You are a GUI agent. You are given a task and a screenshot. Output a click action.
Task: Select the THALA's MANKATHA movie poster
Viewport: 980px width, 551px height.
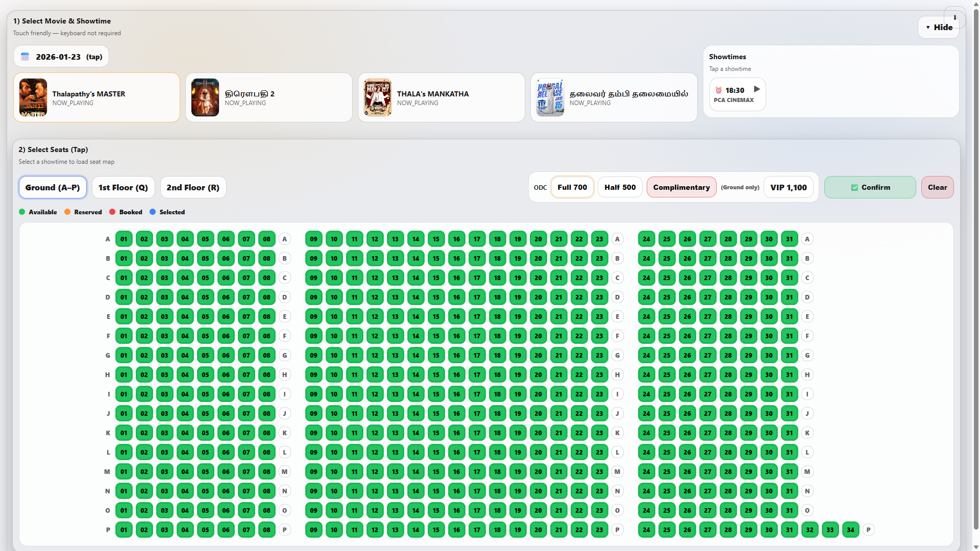click(378, 97)
